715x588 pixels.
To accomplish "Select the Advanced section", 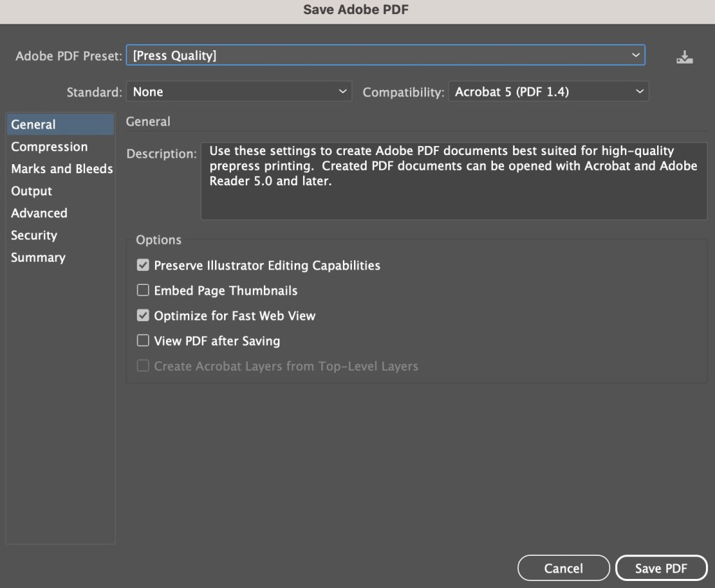I will click(39, 213).
